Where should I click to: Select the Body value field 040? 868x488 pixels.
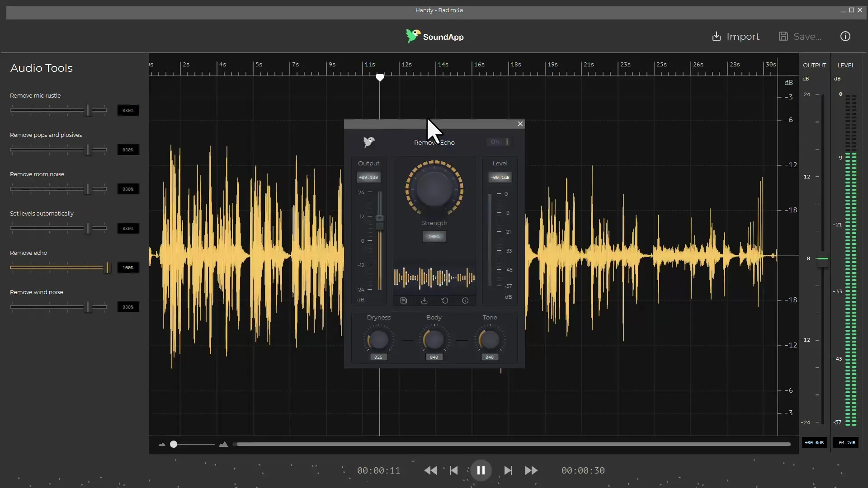click(x=434, y=357)
